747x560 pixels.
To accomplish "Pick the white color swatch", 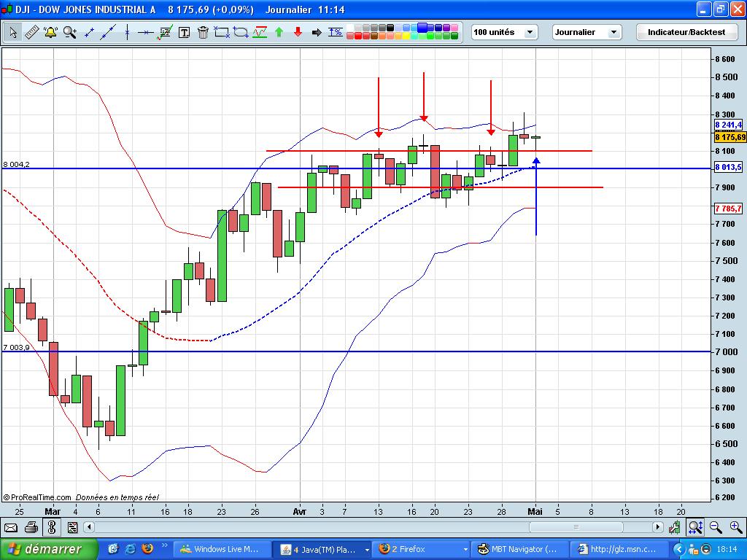I will (350, 28).
